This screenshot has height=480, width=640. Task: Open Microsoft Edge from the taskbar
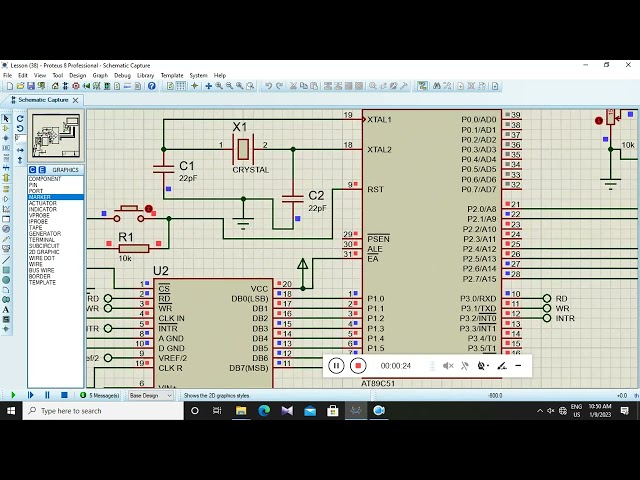point(264,411)
